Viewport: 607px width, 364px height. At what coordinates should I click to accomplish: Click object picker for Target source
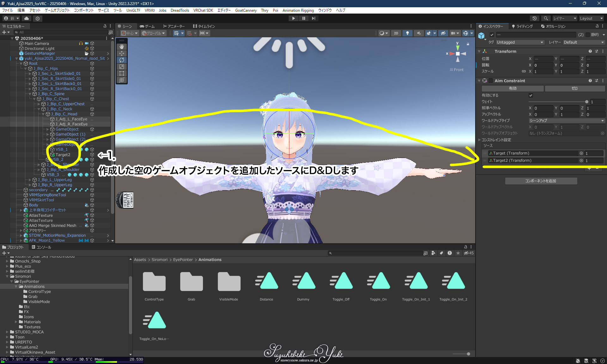(x=581, y=153)
